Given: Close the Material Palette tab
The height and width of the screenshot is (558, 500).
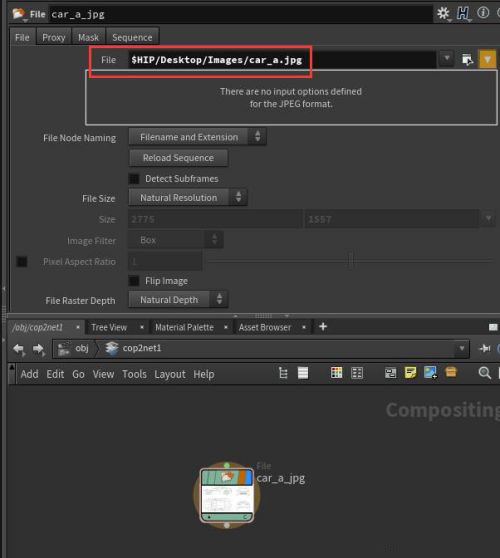Looking at the screenshot, I should (x=226, y=327).
